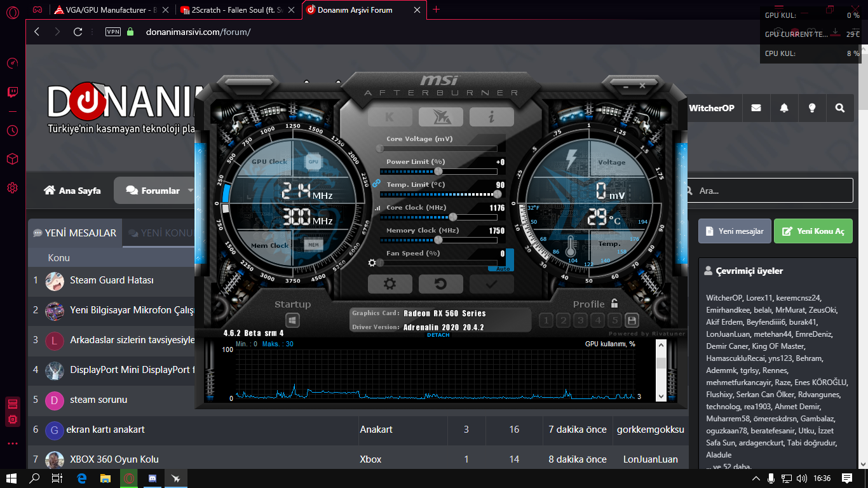Click the Temp. Limit slider
Screen dimensions: 868x488
point(439,194)
